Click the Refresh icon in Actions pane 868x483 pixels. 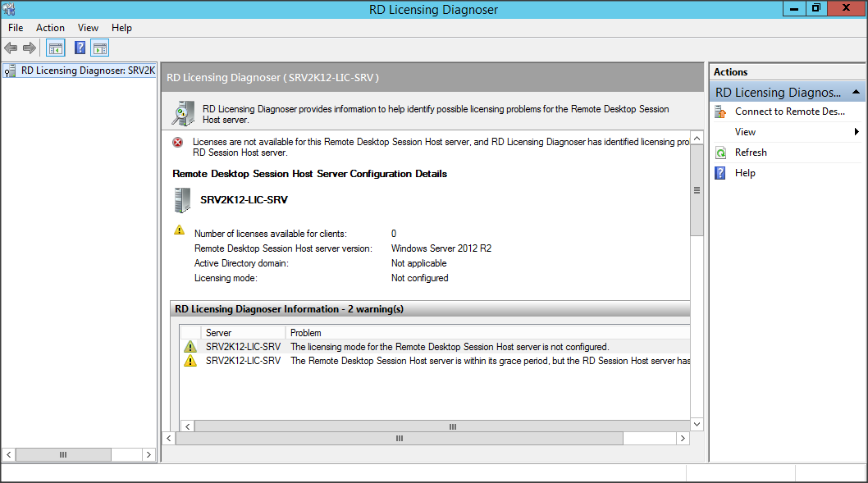coord(720,153)
